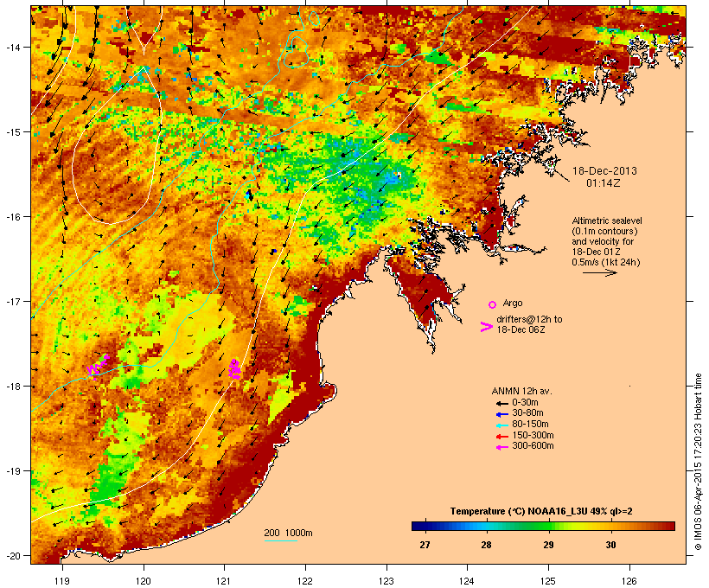Click the colorbar tick label 29

(x=548, y=545)
